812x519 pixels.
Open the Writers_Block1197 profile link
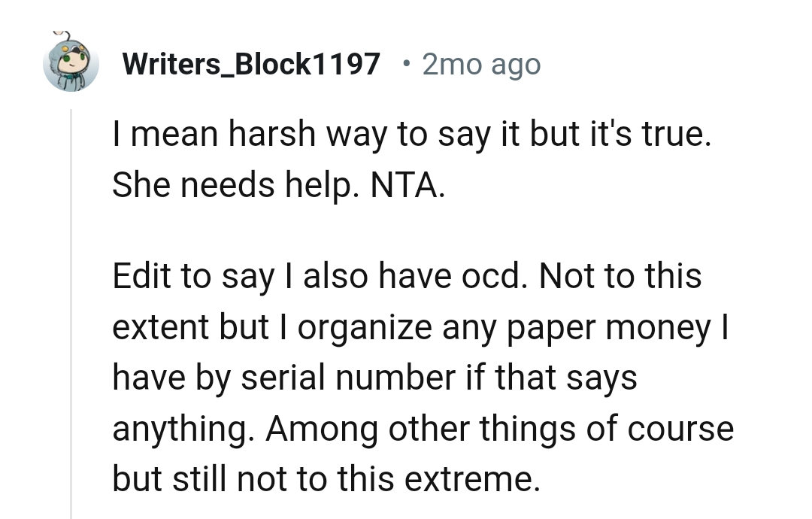251,65
